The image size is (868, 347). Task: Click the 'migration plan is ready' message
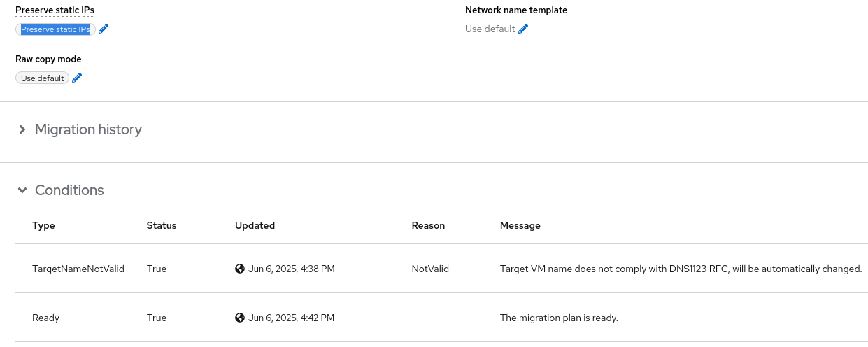(x=559, y=318)
